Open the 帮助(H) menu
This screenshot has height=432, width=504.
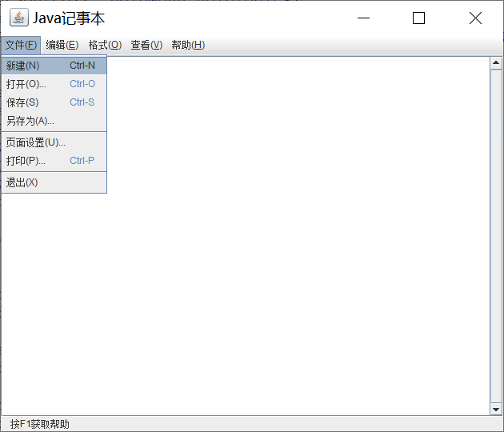[188, 45]
